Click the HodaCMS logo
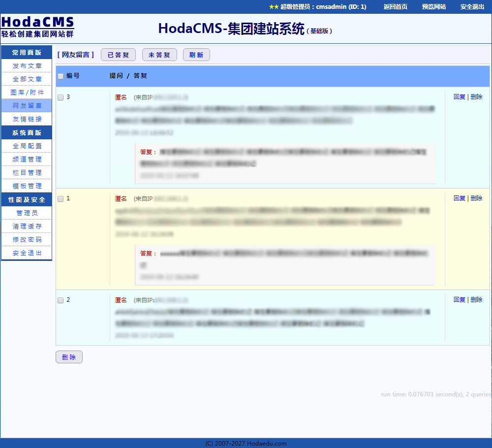 coord(37,27)
